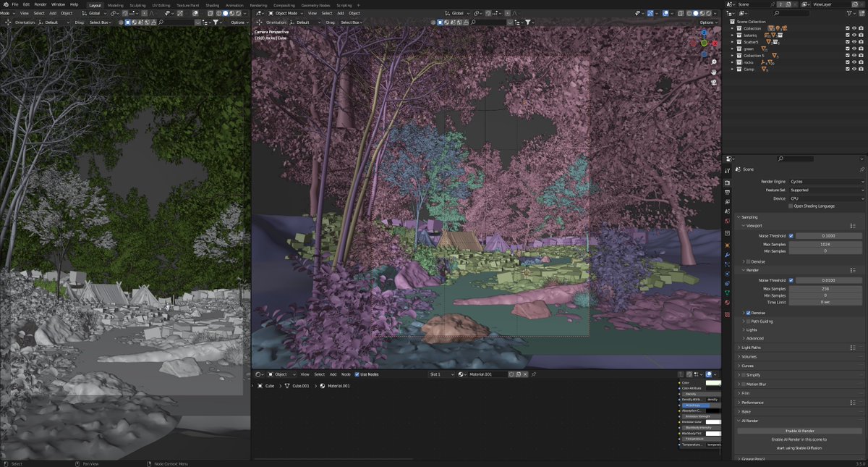868x467 pixels.
Task: Switch to the Geometry Nodes workspace tab
Action: click(315, 5)
